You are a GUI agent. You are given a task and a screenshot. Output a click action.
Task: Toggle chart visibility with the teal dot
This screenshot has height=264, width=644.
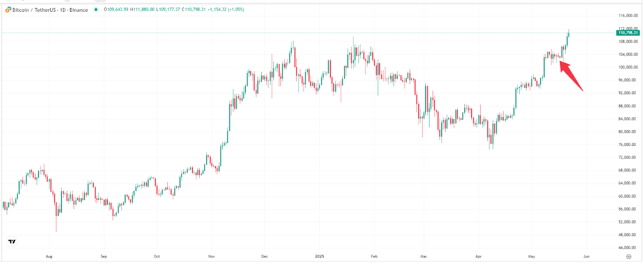(x=95, y=10)
